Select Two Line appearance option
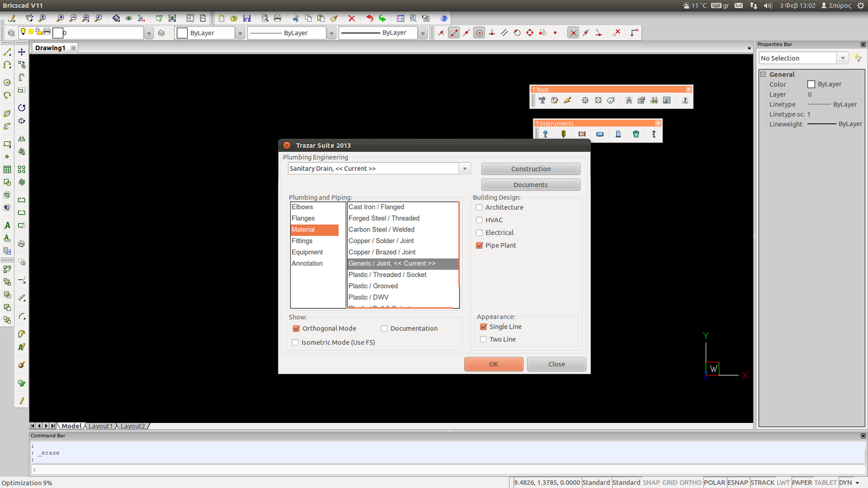Image resolution: width=868 pixels, height=488 pixels. coord(483,339)
